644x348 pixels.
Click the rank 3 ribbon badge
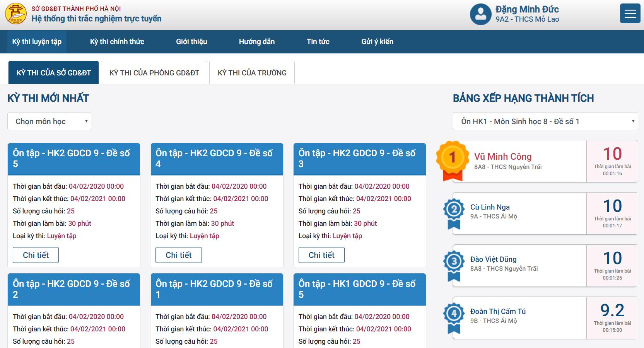point(454,265)
